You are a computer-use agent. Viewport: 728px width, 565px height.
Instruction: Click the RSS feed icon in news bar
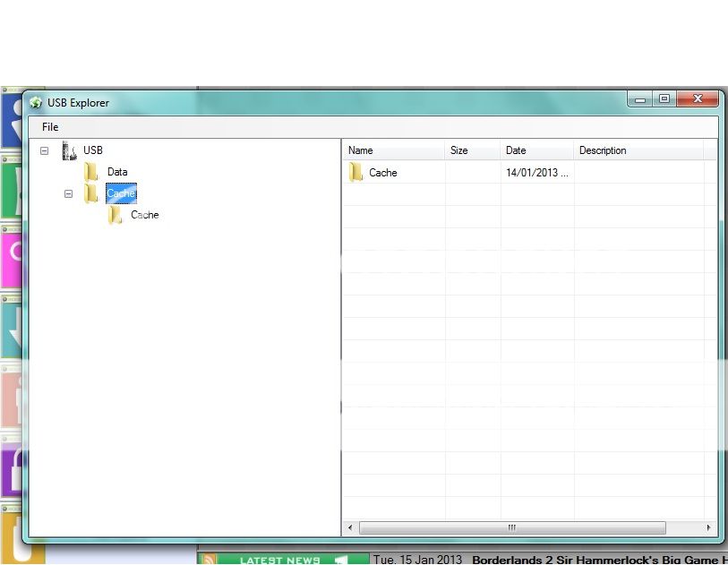pyautogui.click(x=208, y=560)
